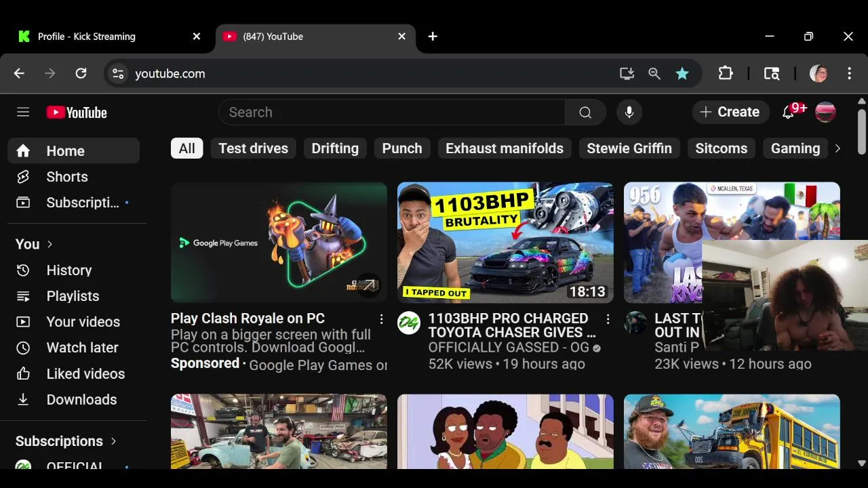The height and width of the screenshot is (488, 868).
Task: Open the YouTube hamburger guide menu
Action: [23, 113]
